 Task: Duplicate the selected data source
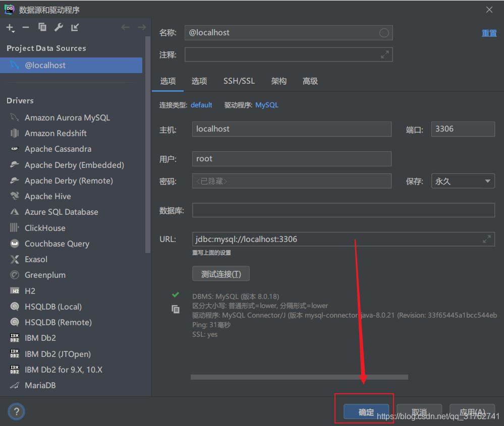click(42, 28)
